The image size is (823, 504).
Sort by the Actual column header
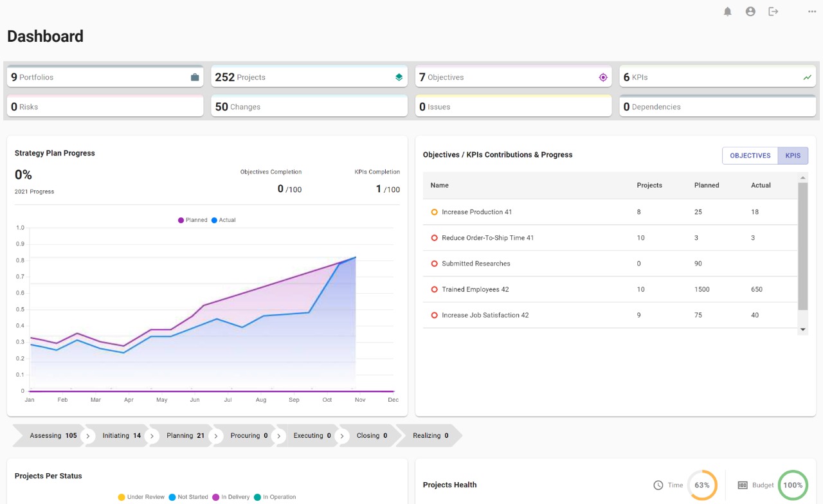(761, 185)
